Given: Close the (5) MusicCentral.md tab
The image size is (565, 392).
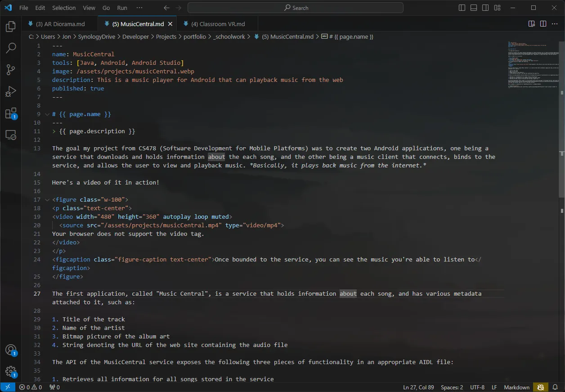Looking at the screenshot, I should (x=170, y=24).
